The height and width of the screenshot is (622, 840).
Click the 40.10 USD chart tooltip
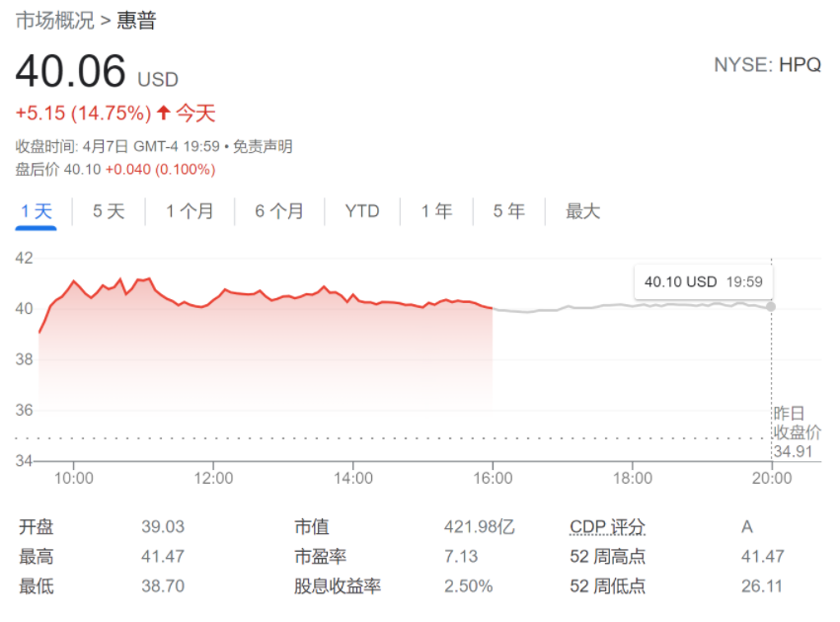click(703, 282)
